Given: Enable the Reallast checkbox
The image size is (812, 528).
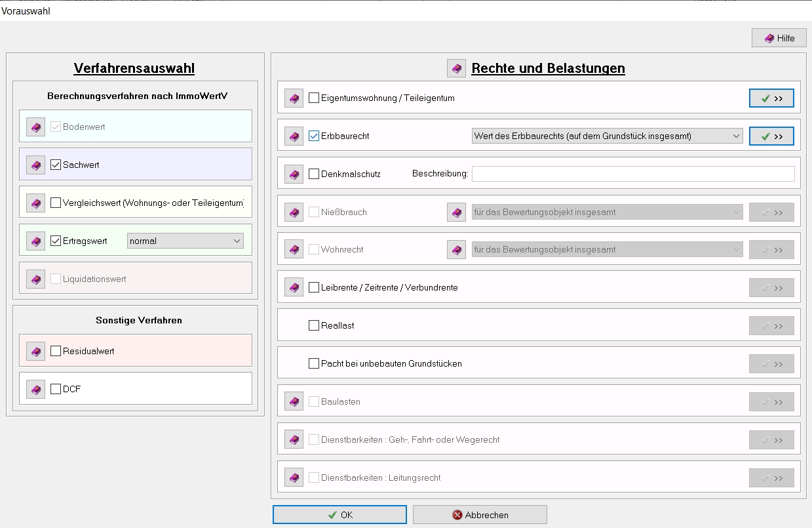Looking at the screenshot, I should (314, 326).
